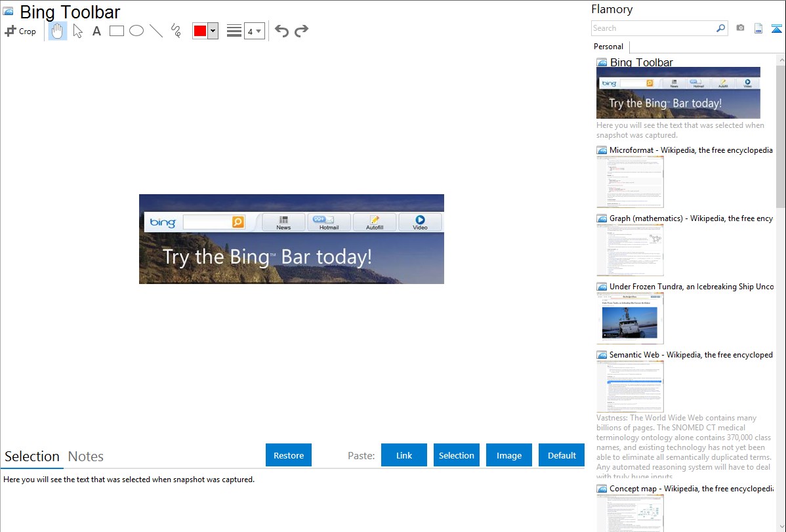Choose the arrow pointer tool

tap(77, 31)
